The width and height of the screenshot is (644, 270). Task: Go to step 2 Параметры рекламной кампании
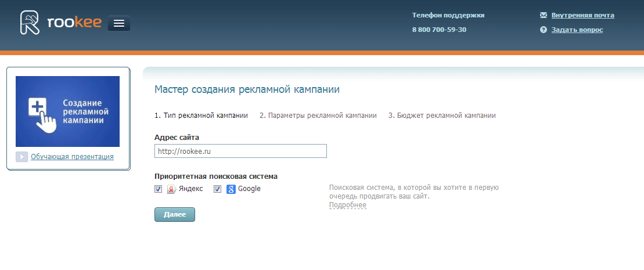pos(318,116)
